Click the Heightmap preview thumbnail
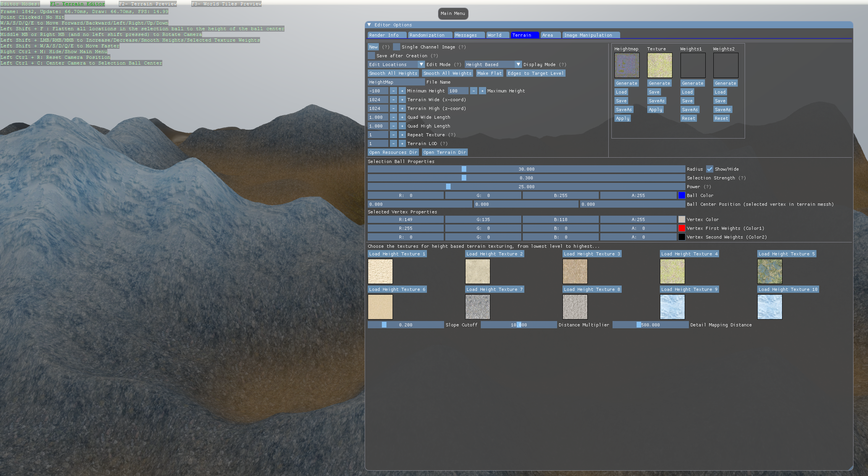This screenshot has height=476, width=868. coord(627,65)
